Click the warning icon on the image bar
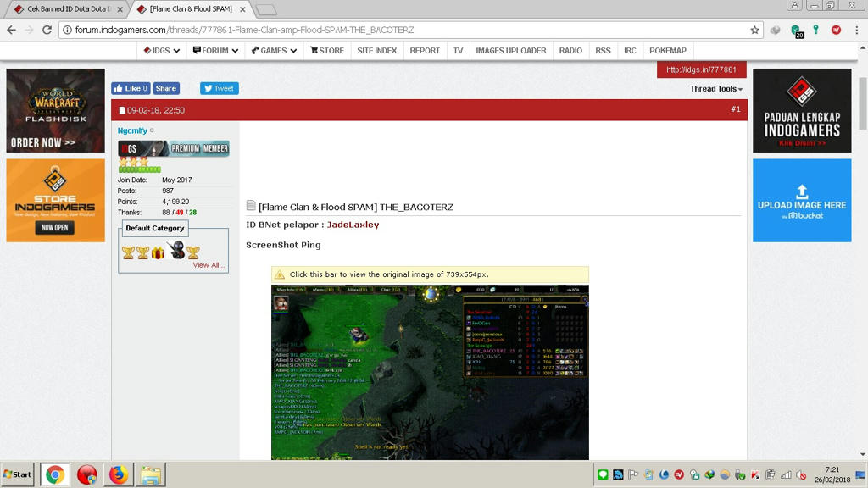 [280, 274]
